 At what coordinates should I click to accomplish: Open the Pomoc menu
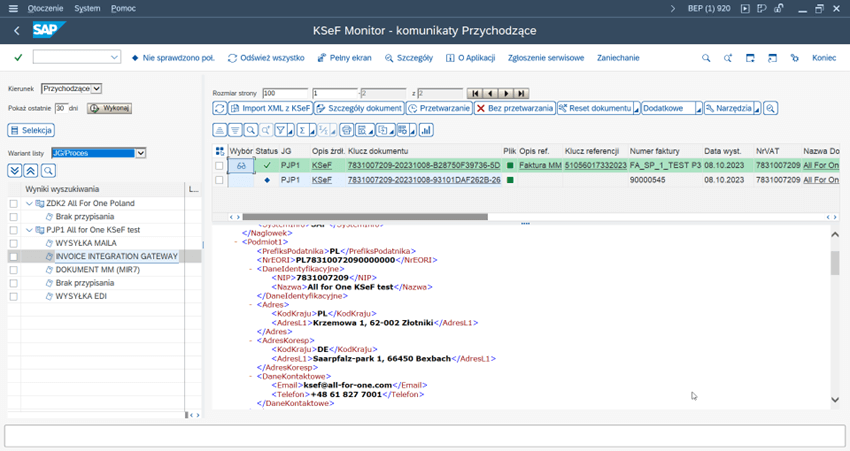123,8
